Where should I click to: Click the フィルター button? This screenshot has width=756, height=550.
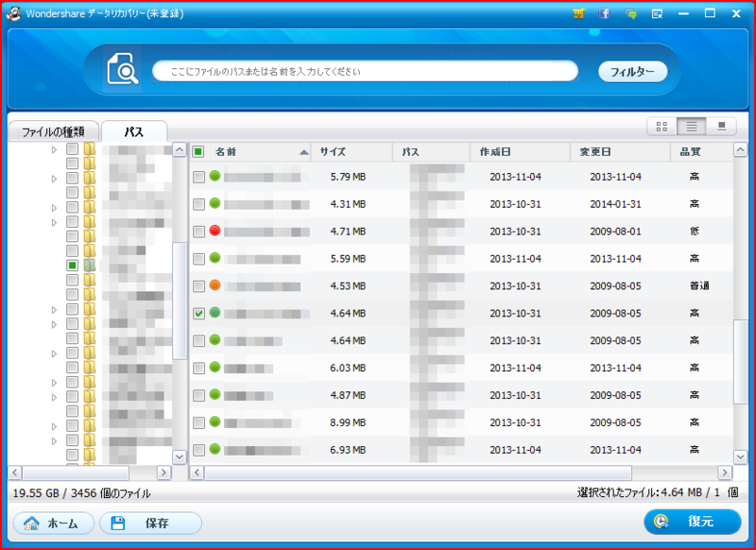632,72
